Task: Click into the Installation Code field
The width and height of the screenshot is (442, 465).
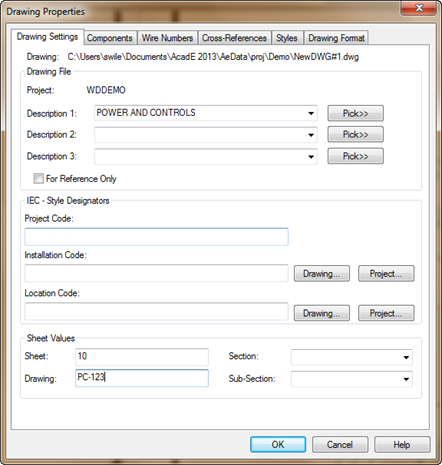Action: (156, 273)
